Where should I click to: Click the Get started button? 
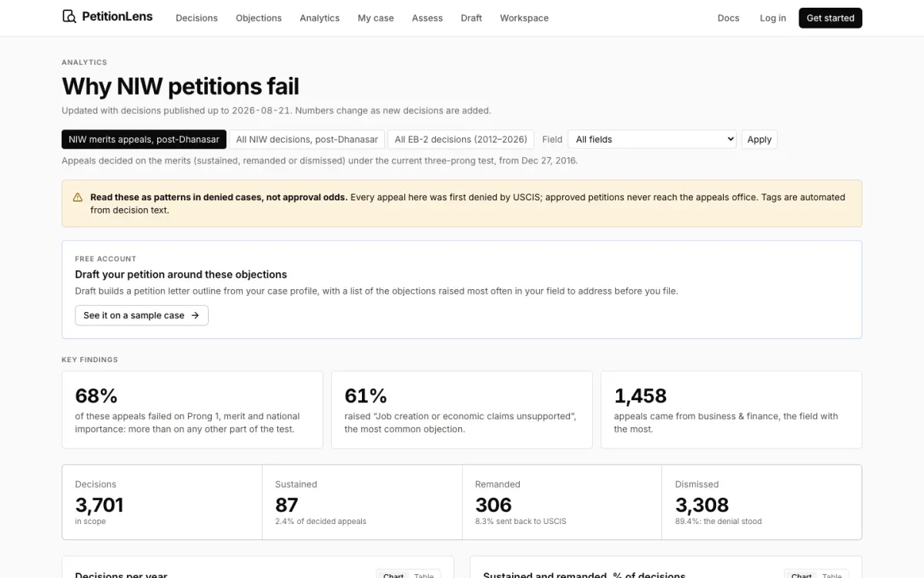click(830, 18)
